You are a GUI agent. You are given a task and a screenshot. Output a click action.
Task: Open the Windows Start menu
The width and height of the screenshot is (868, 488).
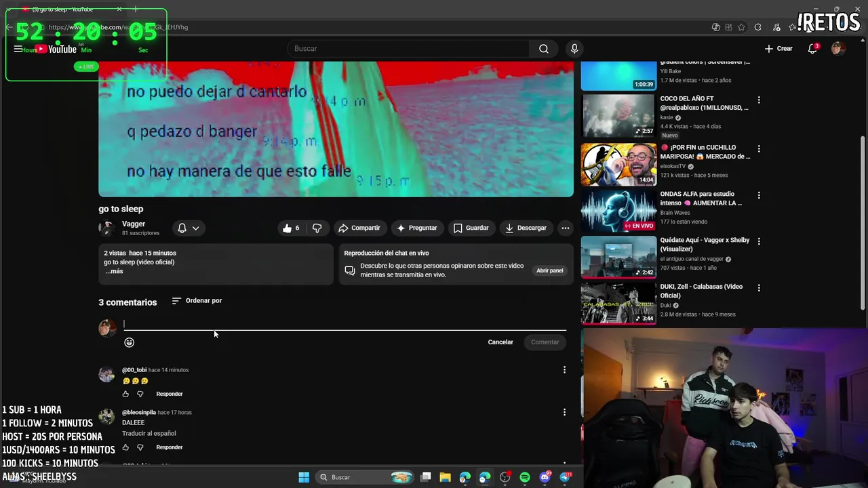point(304,477)
